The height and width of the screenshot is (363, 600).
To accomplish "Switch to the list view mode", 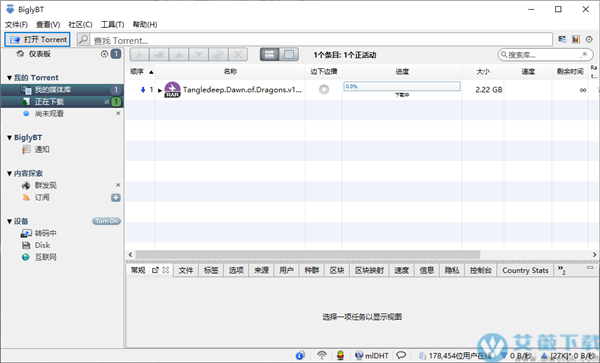I will [x=269, y=55].
